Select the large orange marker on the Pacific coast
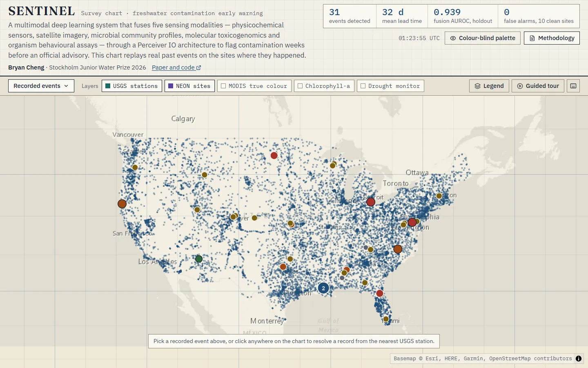The width and height of the screenshot is (588, 368). click(x=122, y=204)
